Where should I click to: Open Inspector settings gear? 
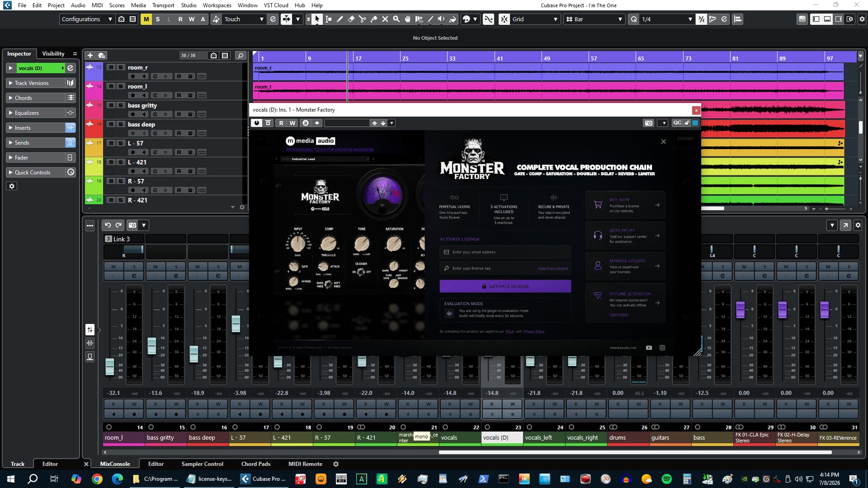pyautogui.click(x=12, y=186)
